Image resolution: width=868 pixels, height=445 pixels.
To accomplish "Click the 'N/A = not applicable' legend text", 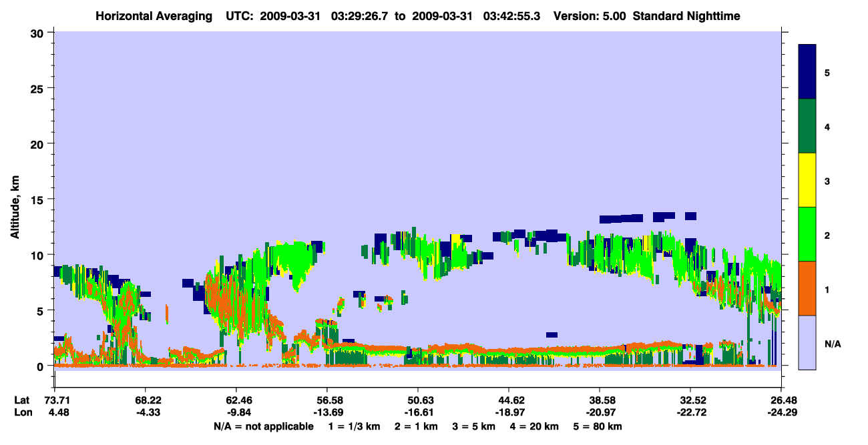I will tap(263, 426).
